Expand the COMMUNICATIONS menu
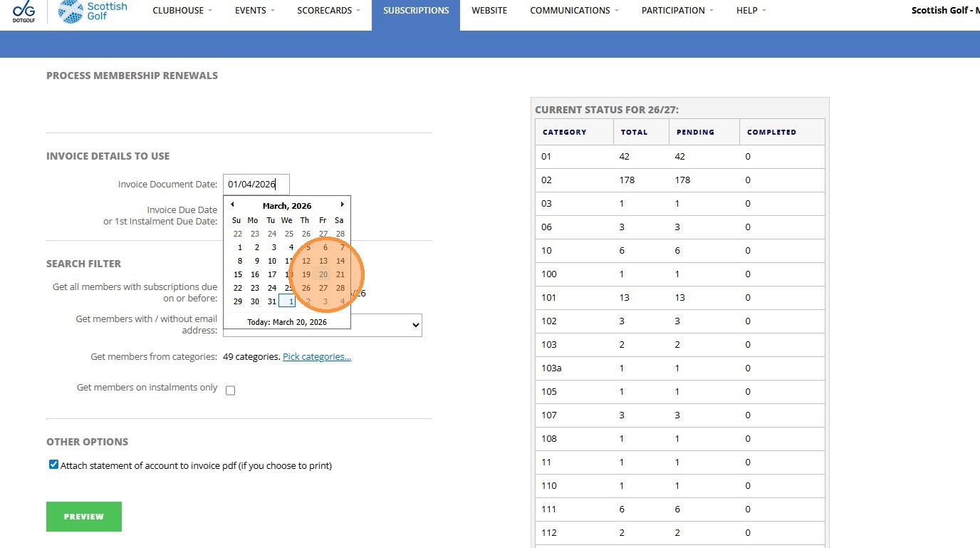 coord(574,11)
